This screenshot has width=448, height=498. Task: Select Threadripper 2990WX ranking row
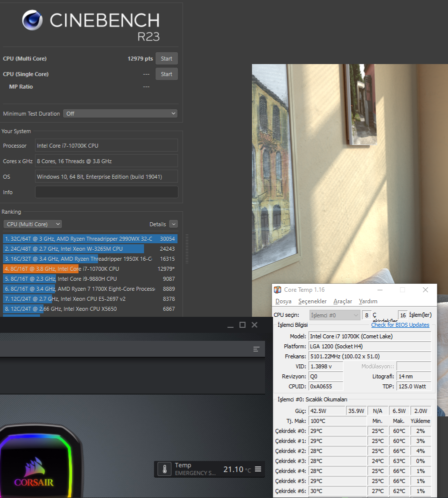click(x=90, y=239)
